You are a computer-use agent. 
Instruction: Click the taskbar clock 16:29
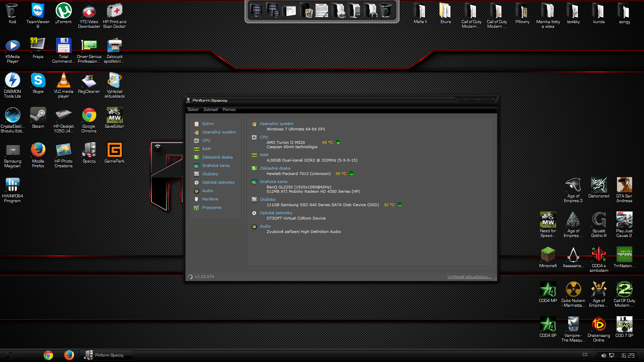point(628,355)
